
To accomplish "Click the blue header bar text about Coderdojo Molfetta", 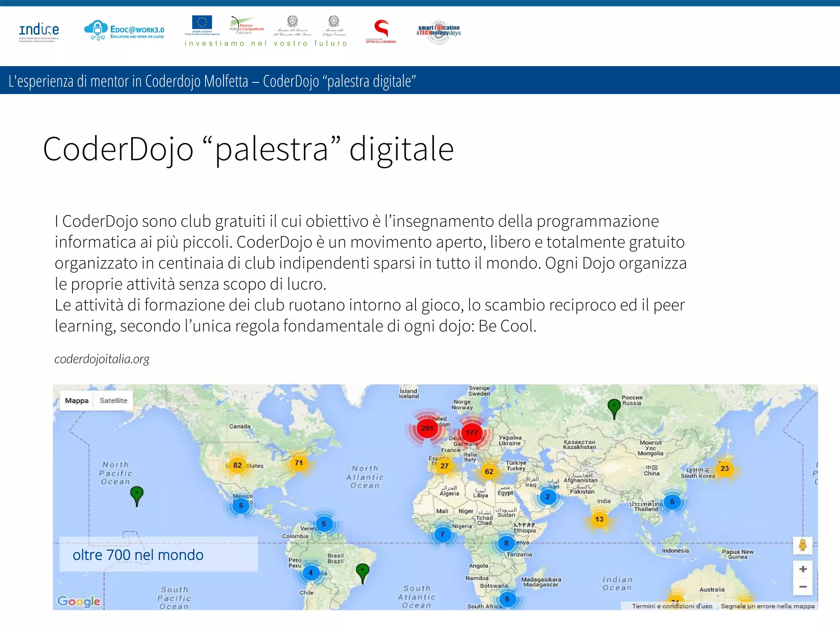I will pos(212,81).
